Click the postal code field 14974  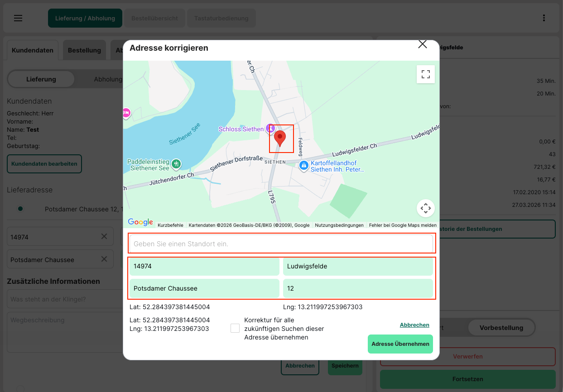point(204,266)
